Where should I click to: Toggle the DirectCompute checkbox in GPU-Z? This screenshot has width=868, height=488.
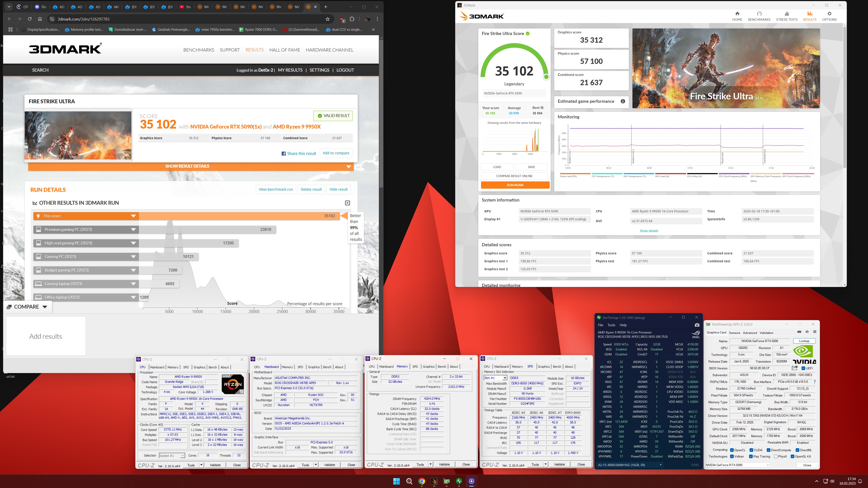point(769,450)
